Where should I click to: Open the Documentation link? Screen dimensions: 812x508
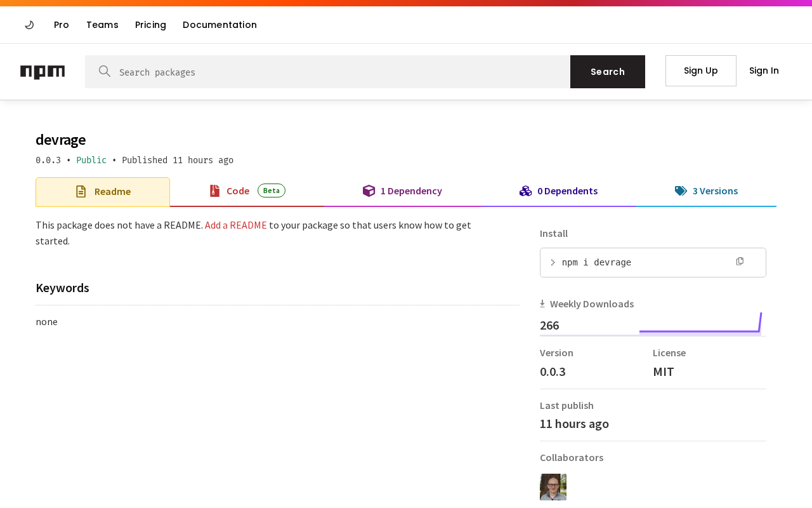coord(219,25)
